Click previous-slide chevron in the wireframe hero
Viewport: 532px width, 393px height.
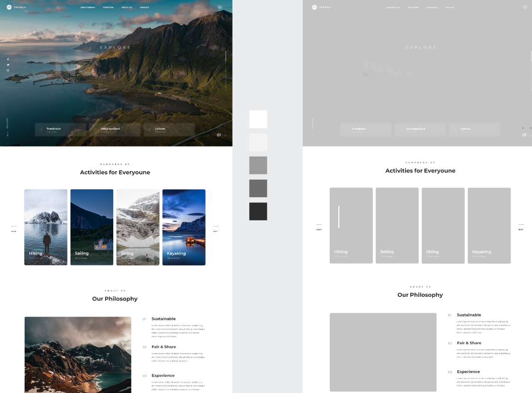pos(523,128)
